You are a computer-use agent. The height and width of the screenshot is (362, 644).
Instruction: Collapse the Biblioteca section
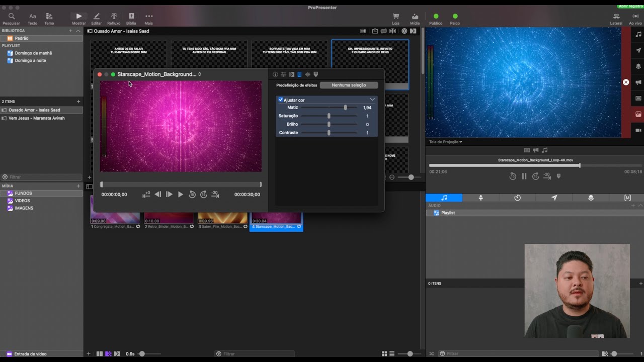pyautogui.click(x=78, y=31)
